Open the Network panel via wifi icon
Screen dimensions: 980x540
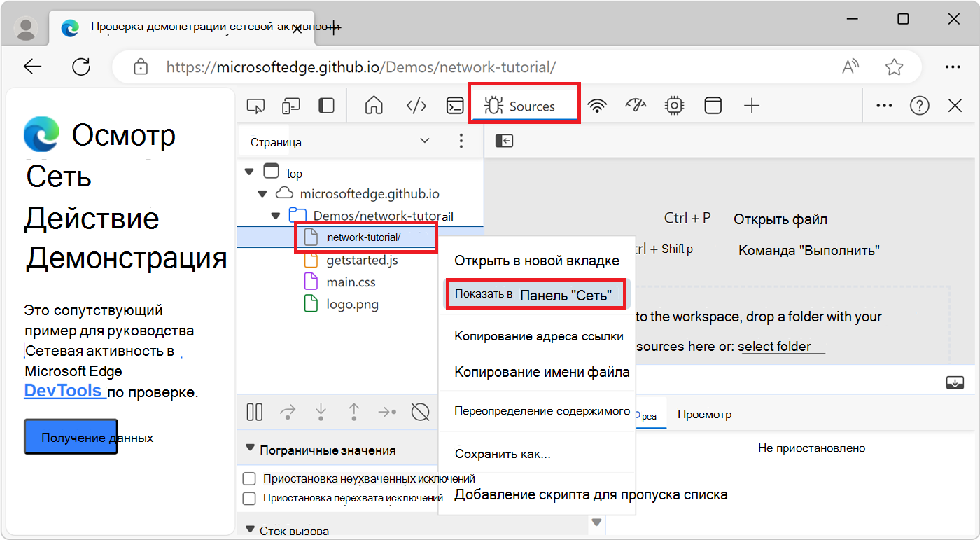click(596, 105)
